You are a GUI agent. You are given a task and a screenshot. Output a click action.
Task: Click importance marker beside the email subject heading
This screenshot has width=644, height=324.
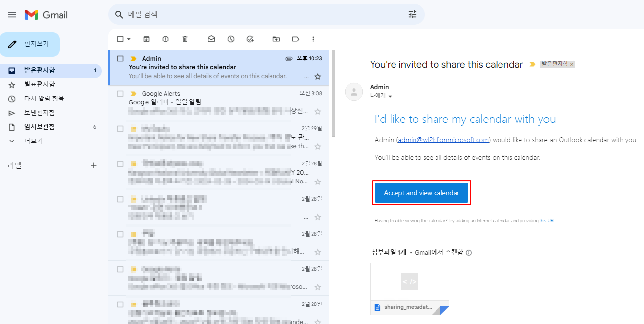click(x=532, y=64)
